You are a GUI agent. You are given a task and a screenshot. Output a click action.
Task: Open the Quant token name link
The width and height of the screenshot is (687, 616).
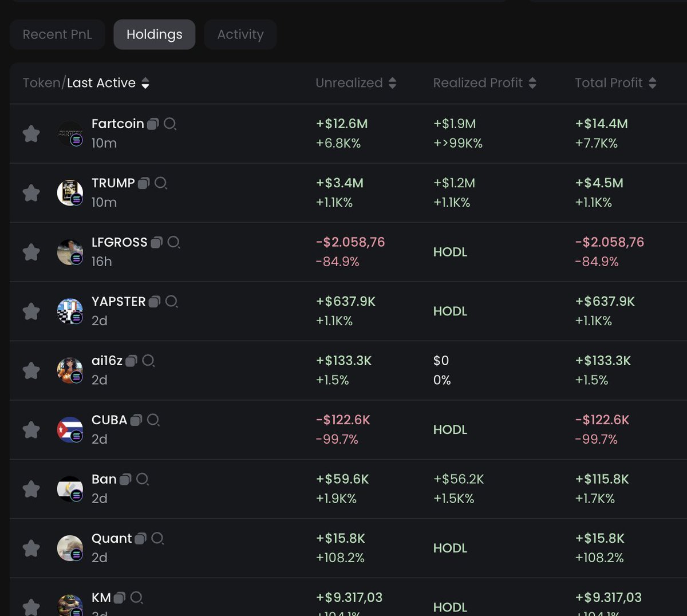pos(112,539)
